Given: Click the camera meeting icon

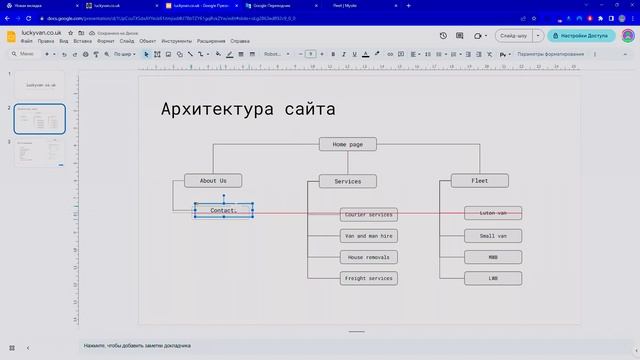Looking at the screenshot, I should coord(478,36).
